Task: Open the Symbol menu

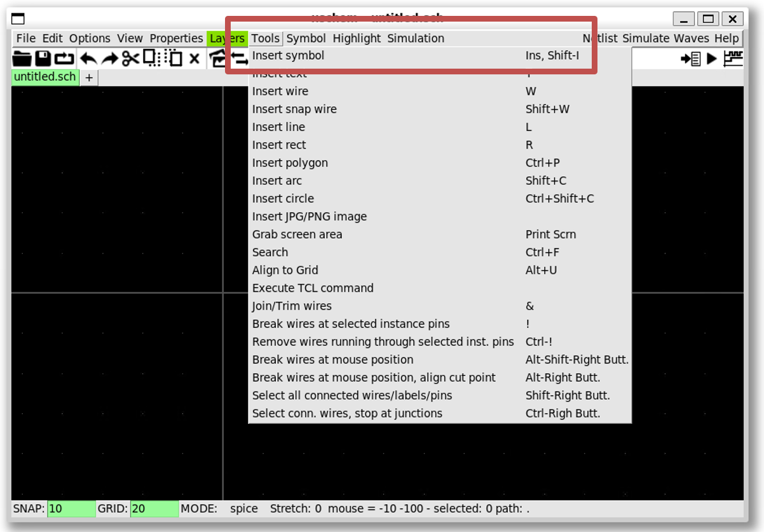Action: click(306, 38)
